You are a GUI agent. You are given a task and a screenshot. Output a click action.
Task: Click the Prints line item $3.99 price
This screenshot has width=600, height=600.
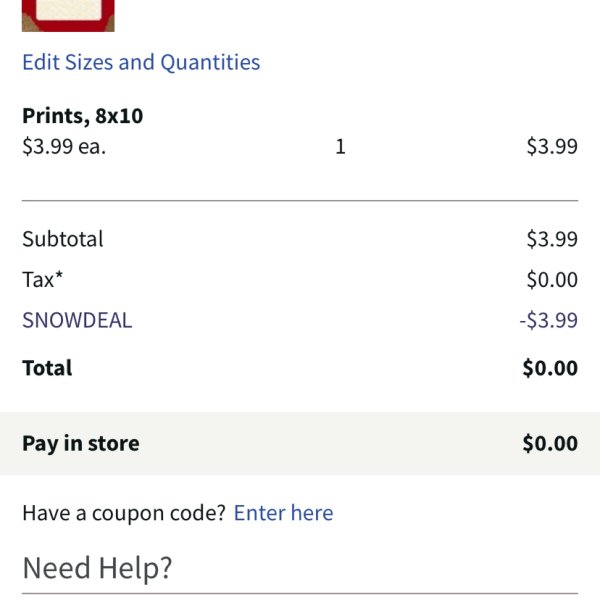[x=552, y=147]
